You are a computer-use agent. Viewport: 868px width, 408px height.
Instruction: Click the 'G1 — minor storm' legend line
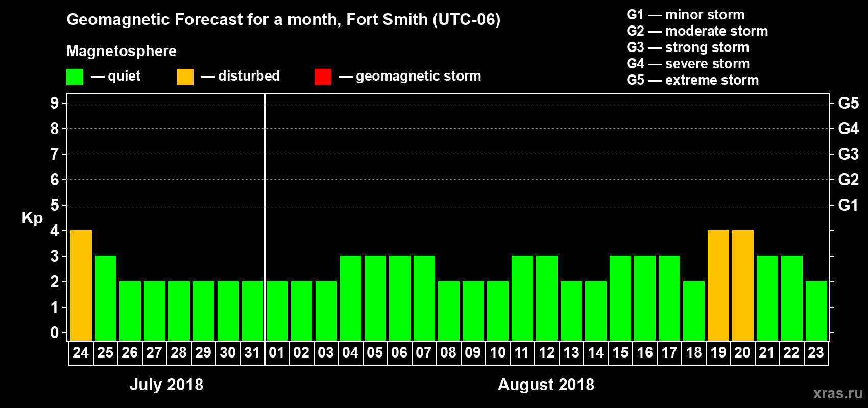pos(686,15)
